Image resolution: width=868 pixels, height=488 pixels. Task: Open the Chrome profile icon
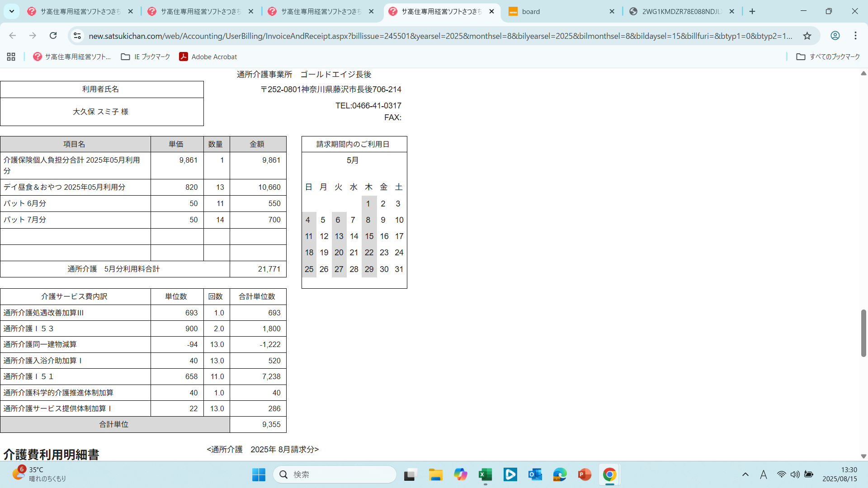tap(835, 36)
